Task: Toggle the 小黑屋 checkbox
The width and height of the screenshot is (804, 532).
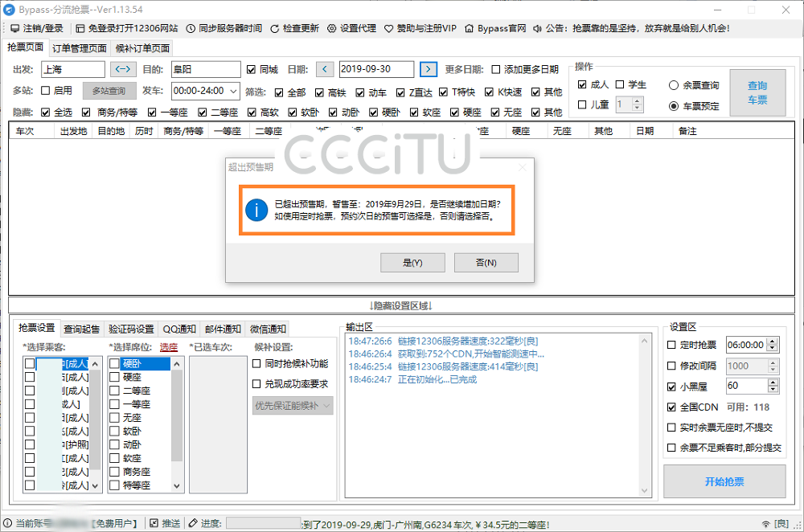Action: pos(672,387)
